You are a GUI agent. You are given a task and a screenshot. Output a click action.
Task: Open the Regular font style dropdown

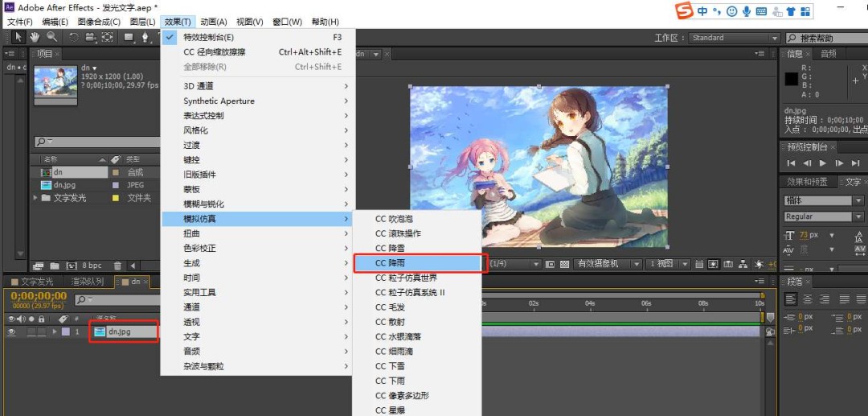point(823,216)
